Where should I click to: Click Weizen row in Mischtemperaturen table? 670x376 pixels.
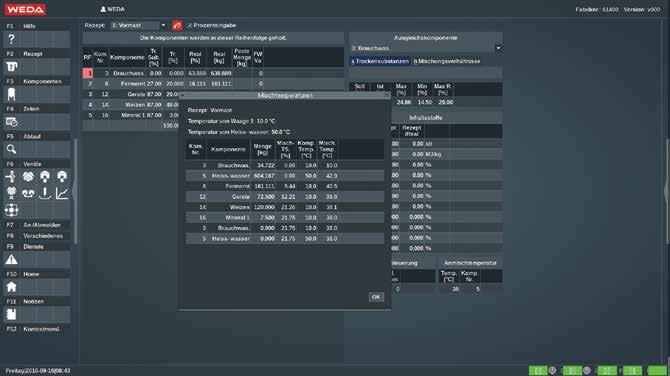pyautogui.click(x=285, y=207)
